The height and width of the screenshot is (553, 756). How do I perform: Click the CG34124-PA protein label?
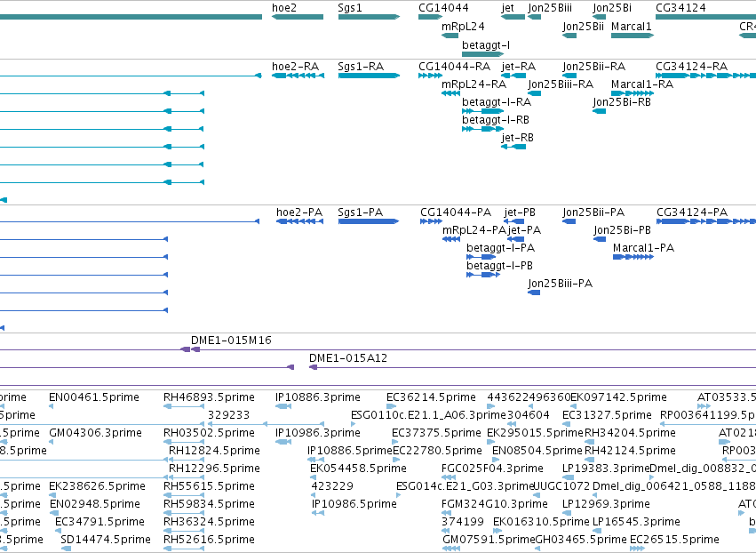692,212
